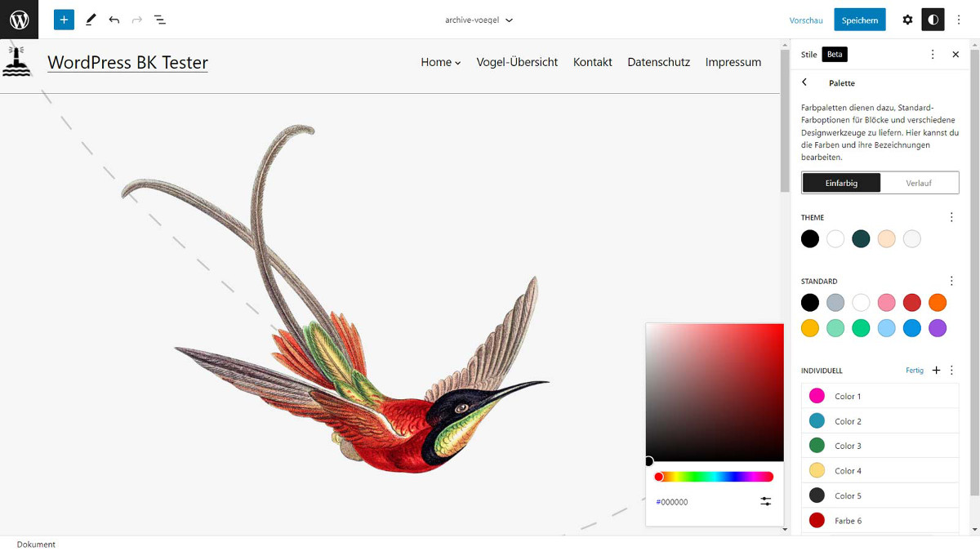
Task: Toggle the block inserter plus button
Action: (64, 20)
